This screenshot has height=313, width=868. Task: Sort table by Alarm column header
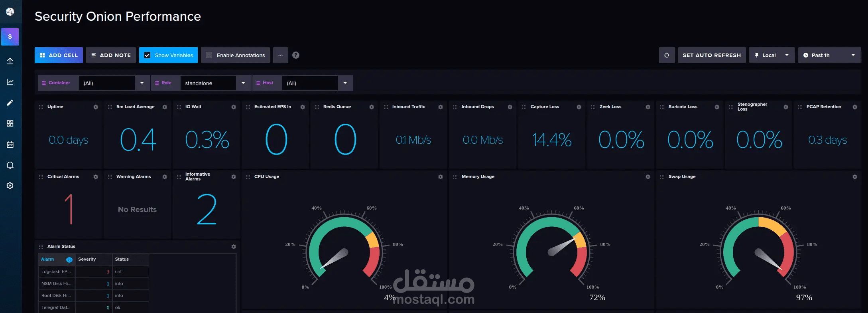[57, 260]
